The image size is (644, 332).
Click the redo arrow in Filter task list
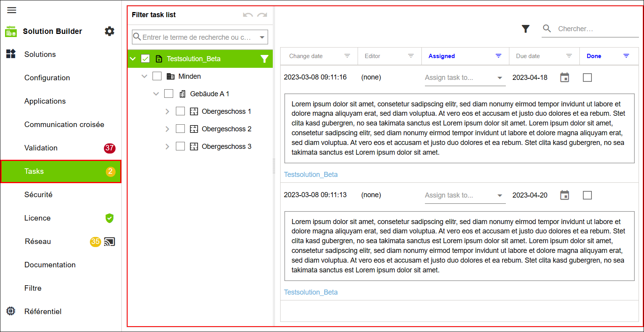pyautogui.click(x=262, y=15)
